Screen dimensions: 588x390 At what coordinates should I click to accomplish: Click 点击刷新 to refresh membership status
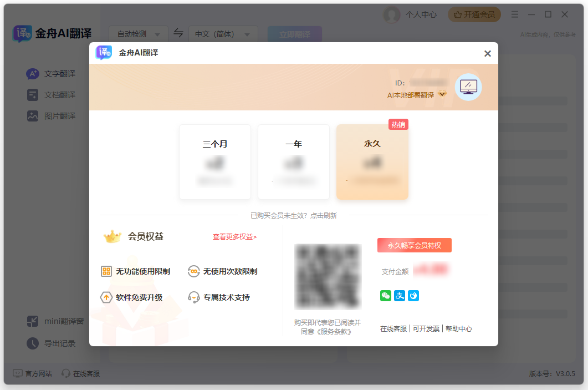point(324,215)
